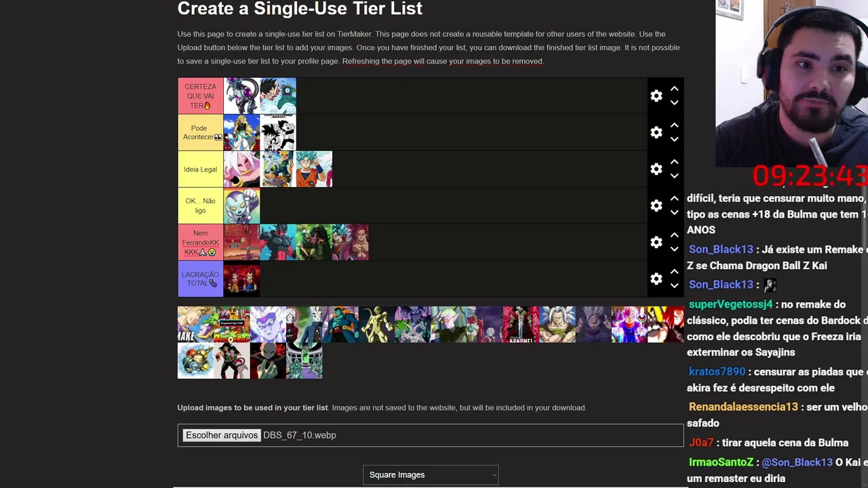
Task: Open settings gear for Ideia Legal tier
Action: (656, 169)
